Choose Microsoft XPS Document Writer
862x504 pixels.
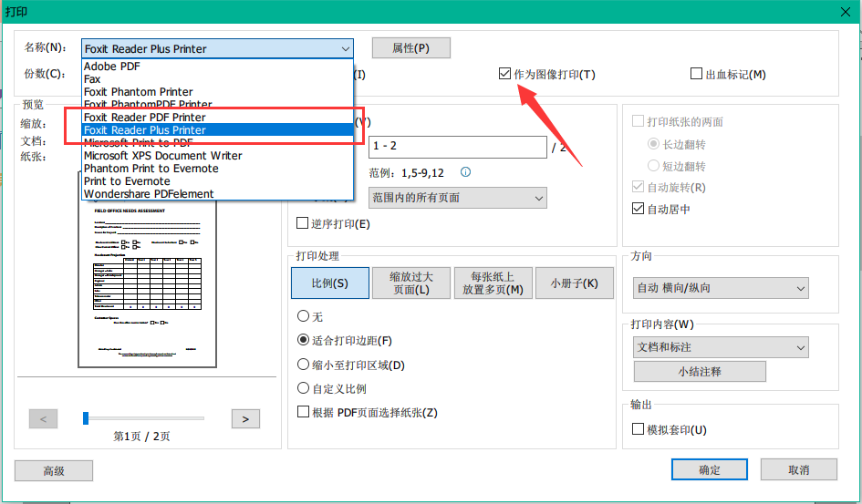(x=217, y=155)
